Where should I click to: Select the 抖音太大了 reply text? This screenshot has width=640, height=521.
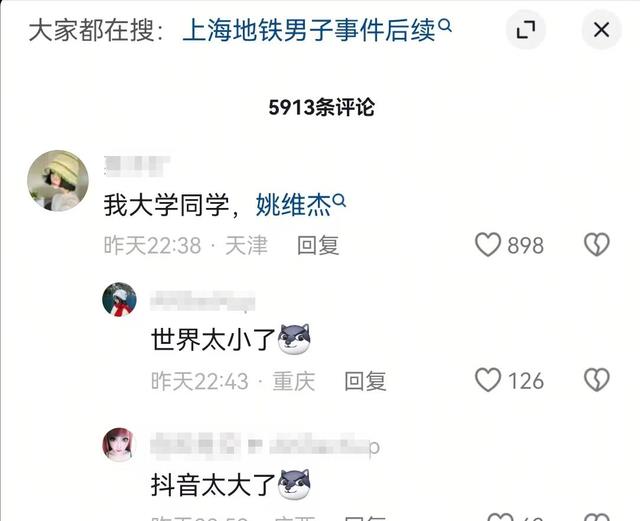click(213, 485)
